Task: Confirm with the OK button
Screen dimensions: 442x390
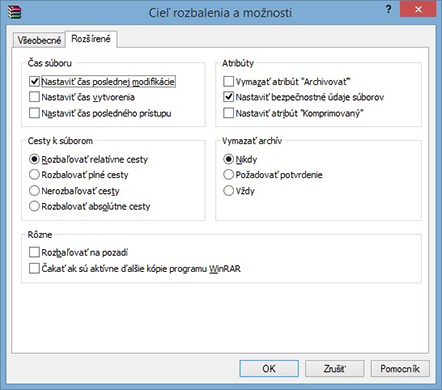Action: (x=269, y=369)
